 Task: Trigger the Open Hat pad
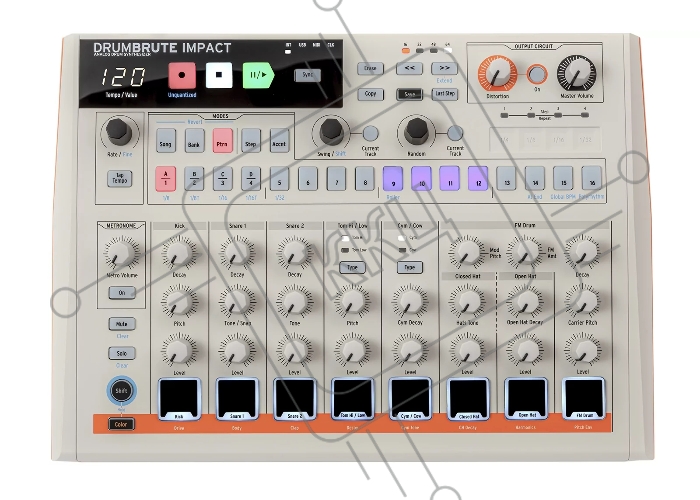coord(526,399)
